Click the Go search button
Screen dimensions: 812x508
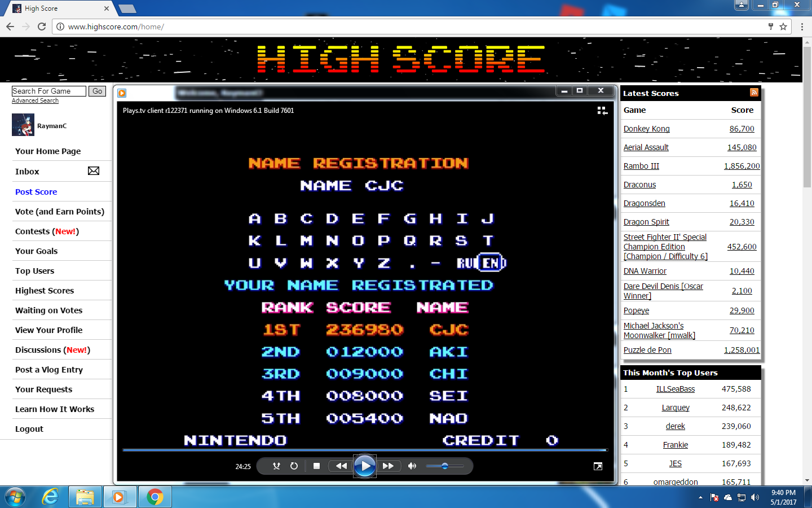(x=98, y=91)
